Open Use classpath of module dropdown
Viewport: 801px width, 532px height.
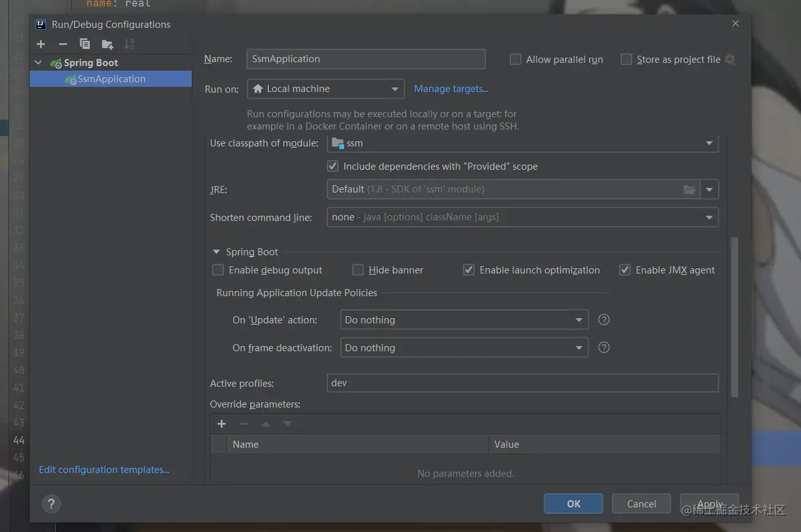(x=522, y=143)
